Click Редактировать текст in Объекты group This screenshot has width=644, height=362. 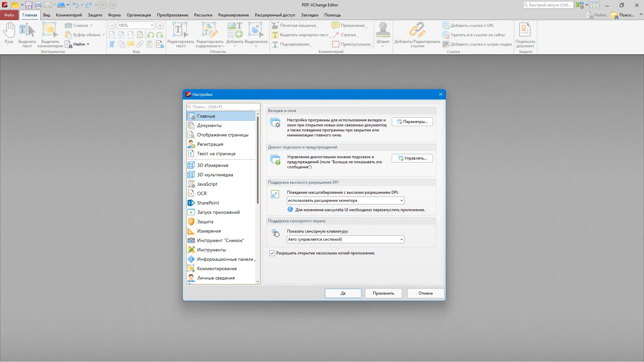(180, 35)
